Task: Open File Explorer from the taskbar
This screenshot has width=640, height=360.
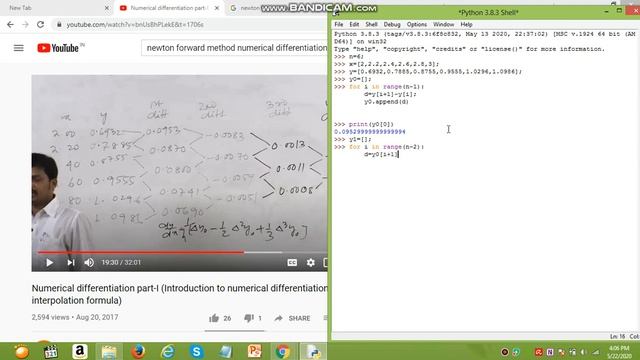Action: tap(109, 351)
